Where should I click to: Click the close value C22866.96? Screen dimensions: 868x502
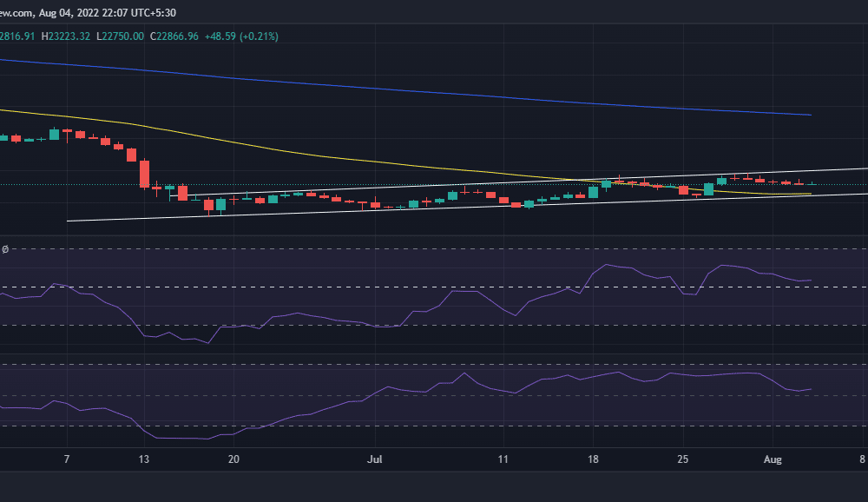(x=174, y=36)
